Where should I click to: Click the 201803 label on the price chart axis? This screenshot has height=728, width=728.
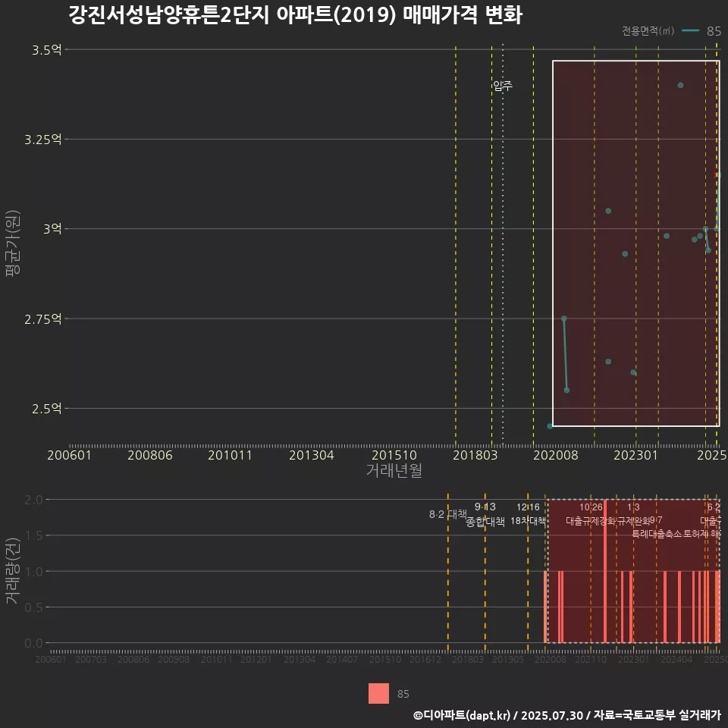pos(475,455)
